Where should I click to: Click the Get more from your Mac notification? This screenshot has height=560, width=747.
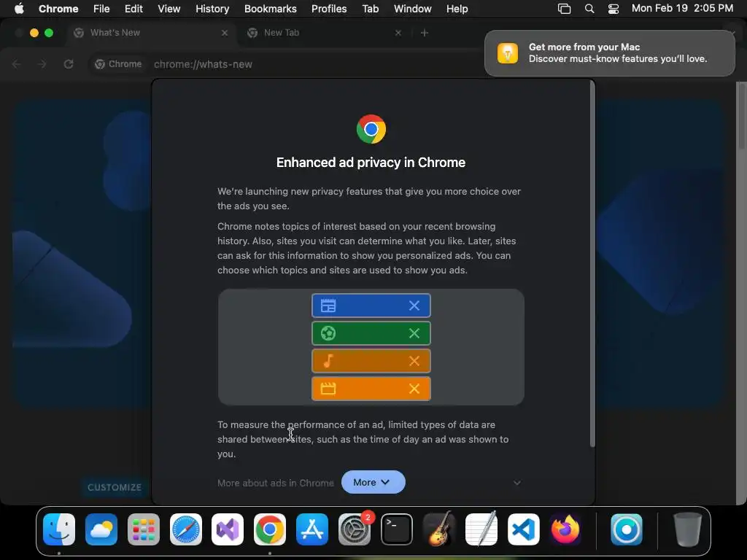pyautogui.click(x=609, y=52)
